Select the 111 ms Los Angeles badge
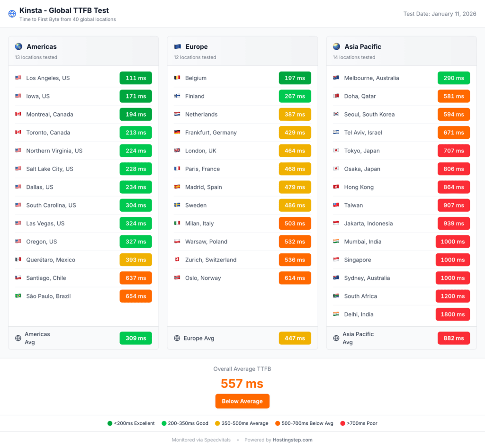Viewport: 485px width, 448px height. click(x=135, y=78)
